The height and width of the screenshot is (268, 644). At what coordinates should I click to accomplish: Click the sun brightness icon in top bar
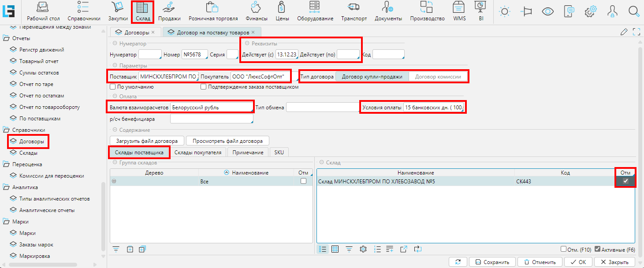[x=505, y=12]
